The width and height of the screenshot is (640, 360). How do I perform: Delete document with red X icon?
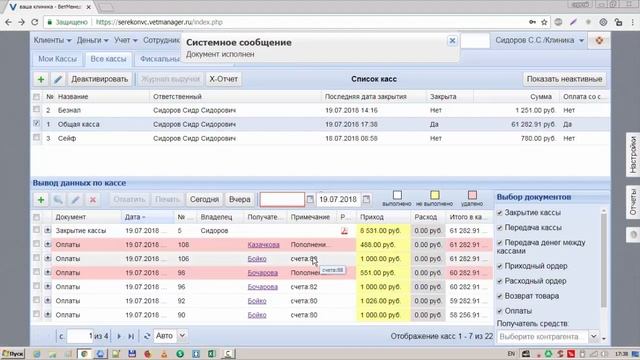point(93,200)
